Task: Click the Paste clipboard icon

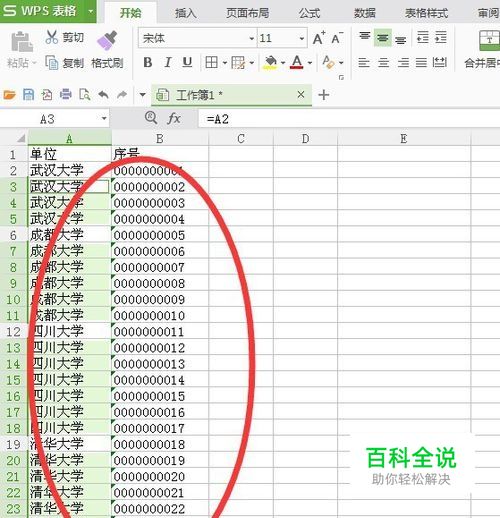Action: (21, 41)
